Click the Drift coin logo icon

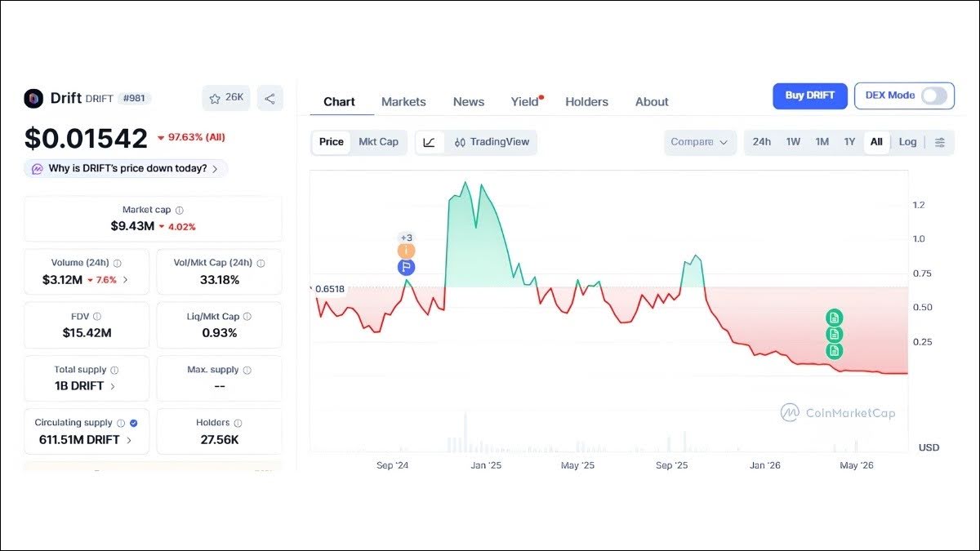click(33, 99)
